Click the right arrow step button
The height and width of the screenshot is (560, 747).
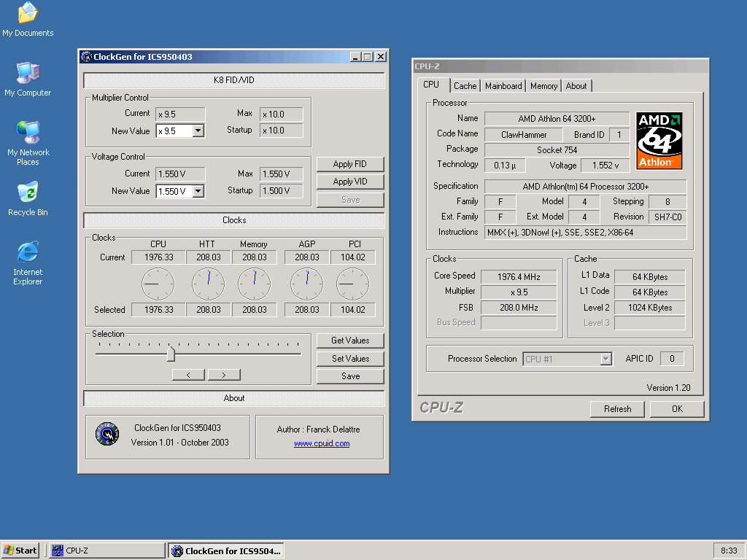click(224, 375)
